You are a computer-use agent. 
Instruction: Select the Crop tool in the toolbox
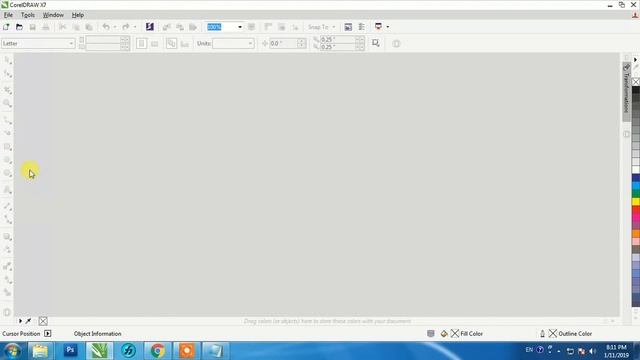7,90
